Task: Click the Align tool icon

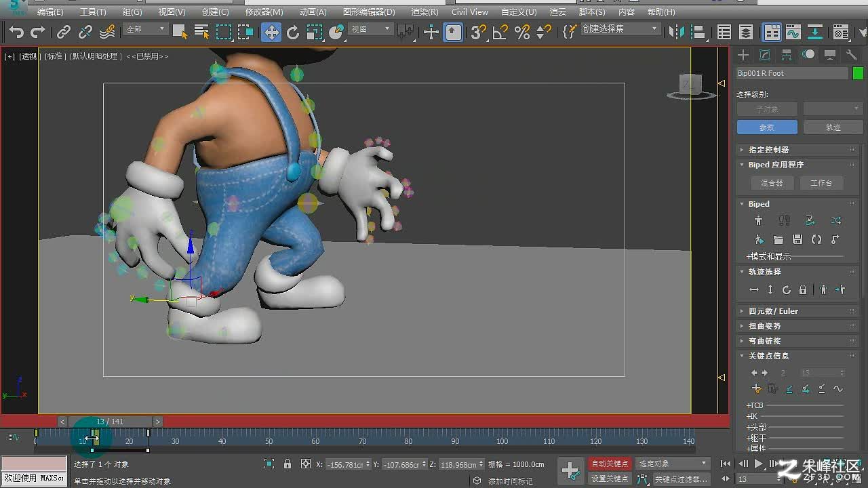Action: point(699,32)
